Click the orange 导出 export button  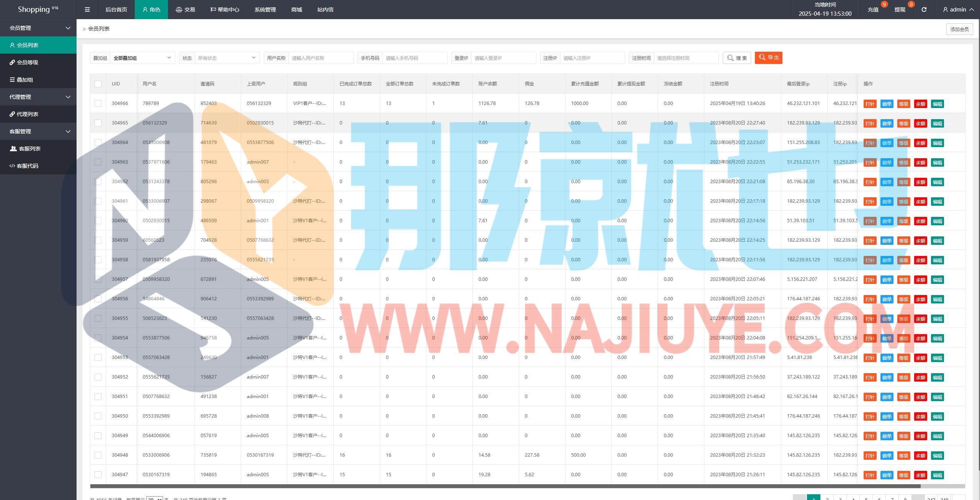pyautogui.click(x=768, y=57)
